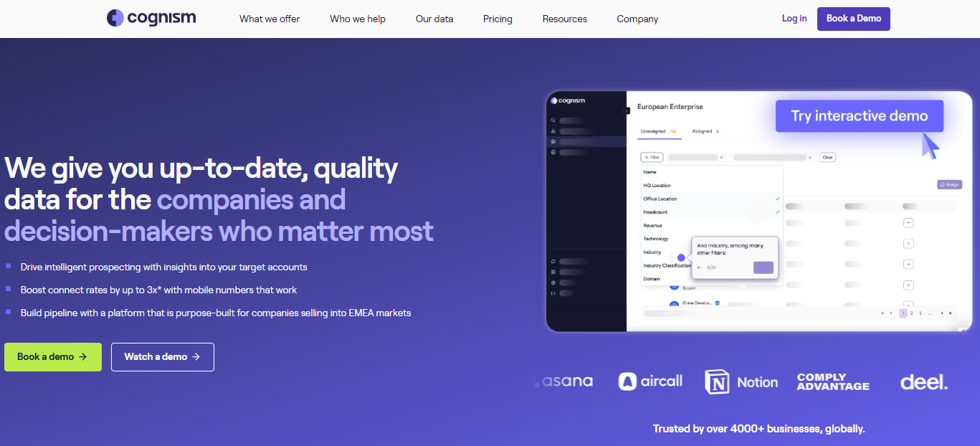Launch the Try interactive demo button
Image resolution: width=980 pixels, height=446 pixels.
[x=860, y=116]
